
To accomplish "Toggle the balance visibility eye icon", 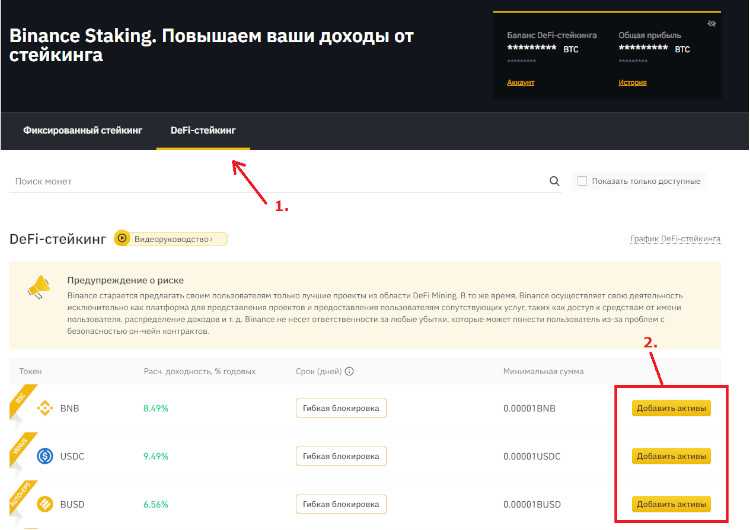I will click(712, 23).
